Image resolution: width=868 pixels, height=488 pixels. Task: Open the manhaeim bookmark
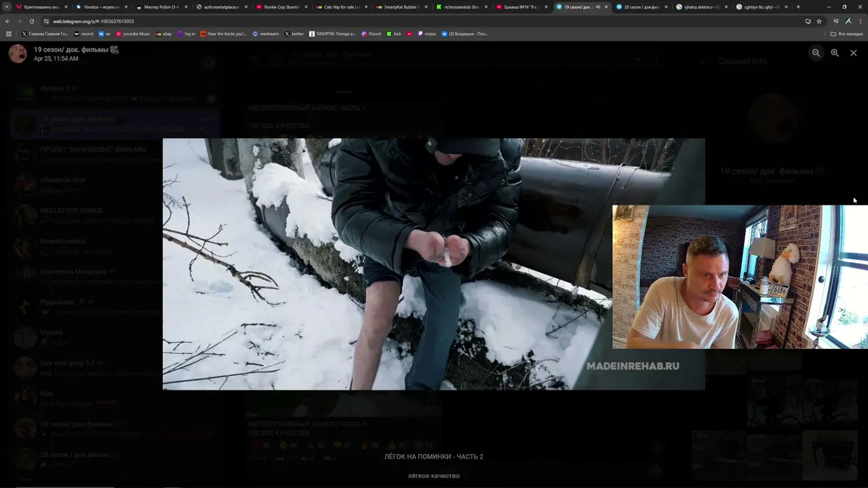[x=265, y=33]
